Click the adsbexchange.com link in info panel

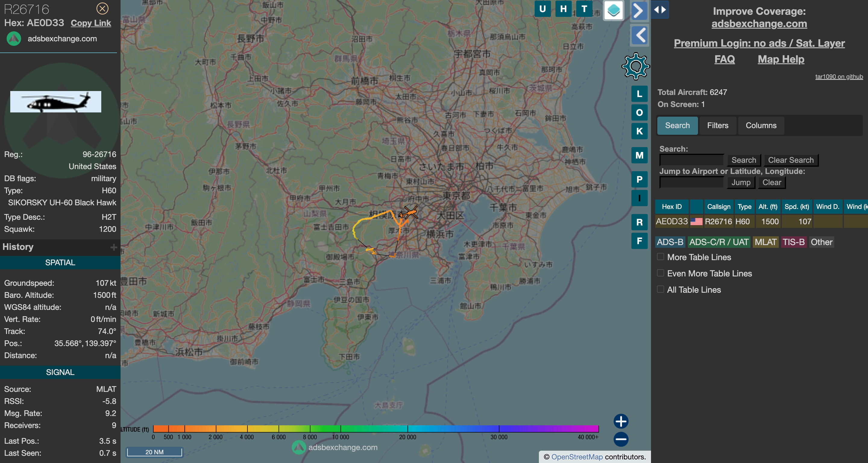tap(62, 39)
